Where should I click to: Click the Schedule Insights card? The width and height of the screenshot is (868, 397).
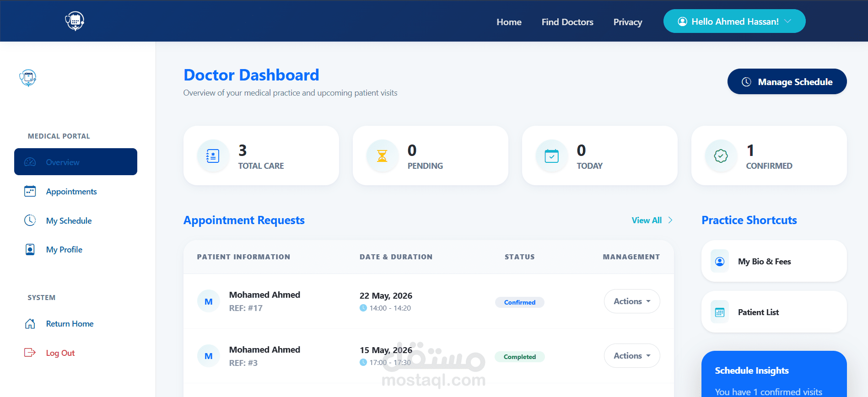pyautogui.click(x=774, y=374)
